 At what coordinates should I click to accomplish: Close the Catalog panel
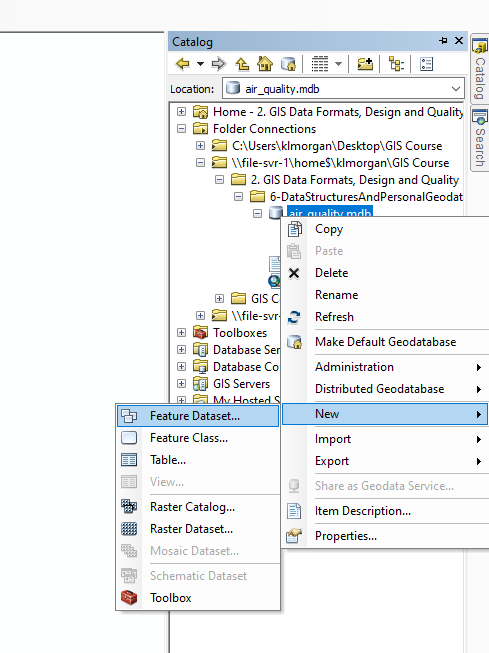point(459,41)
